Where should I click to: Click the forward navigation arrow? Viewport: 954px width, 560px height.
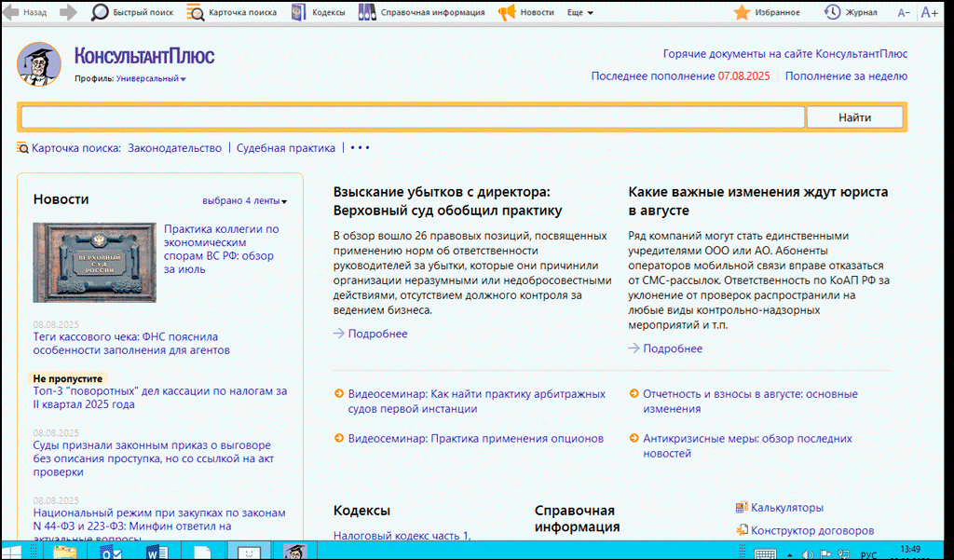[x=68, y=12]
